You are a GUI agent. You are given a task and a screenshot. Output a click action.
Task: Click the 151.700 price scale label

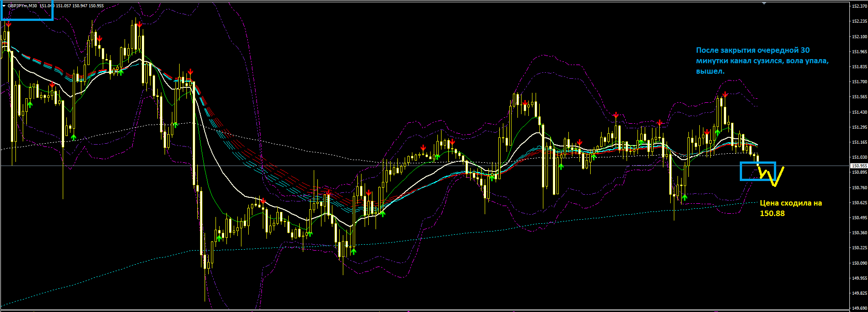(x=859, y=82)
